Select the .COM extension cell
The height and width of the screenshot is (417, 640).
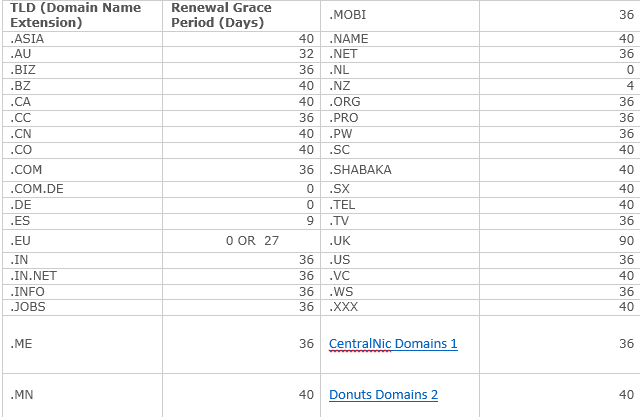[x=82, y=170]
